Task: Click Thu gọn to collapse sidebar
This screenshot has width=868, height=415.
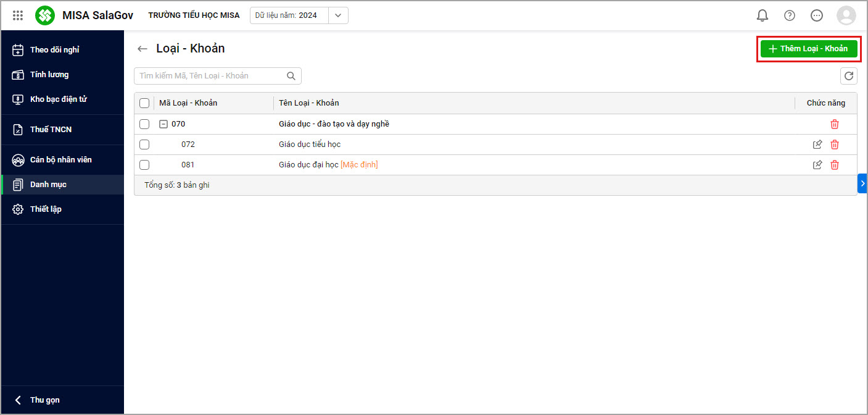Action: [x=44, y=400]
